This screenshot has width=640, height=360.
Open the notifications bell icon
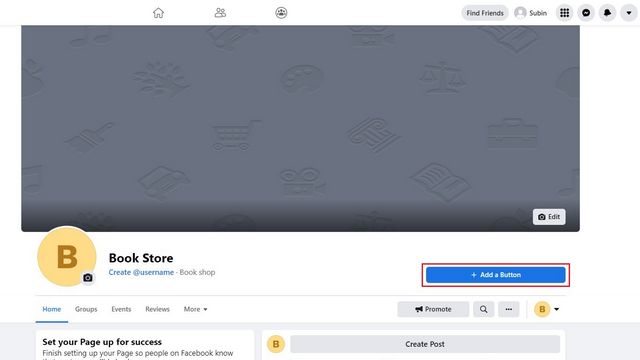[x=607, y=13]
